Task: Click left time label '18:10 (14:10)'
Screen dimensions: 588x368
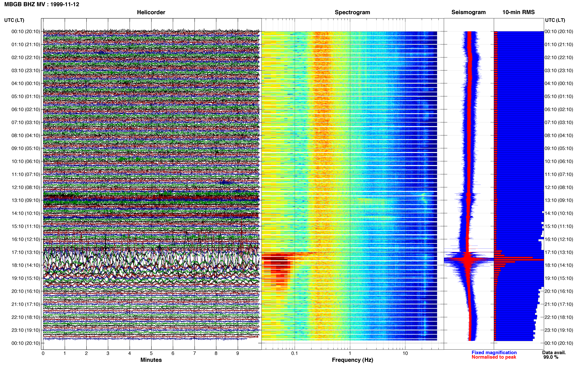Action: tap(26, 265)
